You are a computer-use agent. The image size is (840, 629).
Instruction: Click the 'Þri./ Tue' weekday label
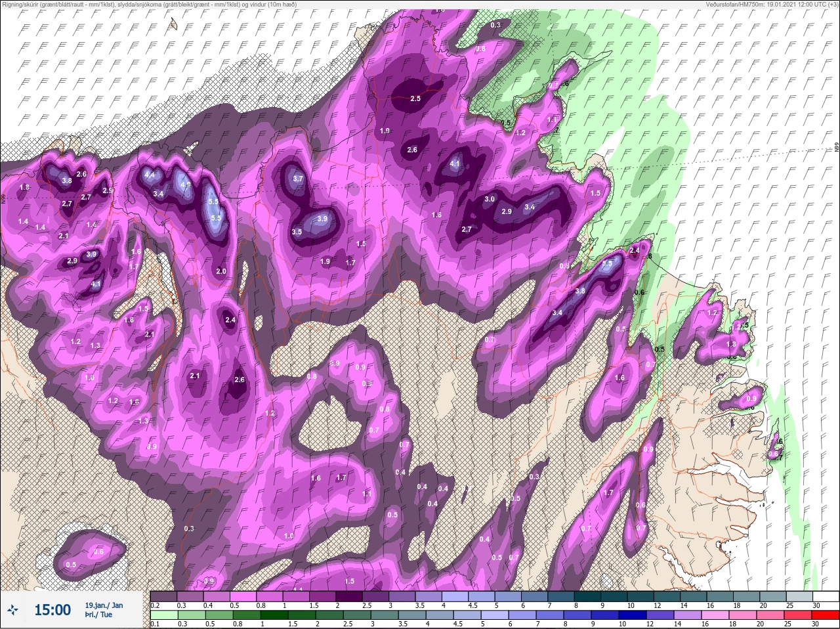coord(99,615)
